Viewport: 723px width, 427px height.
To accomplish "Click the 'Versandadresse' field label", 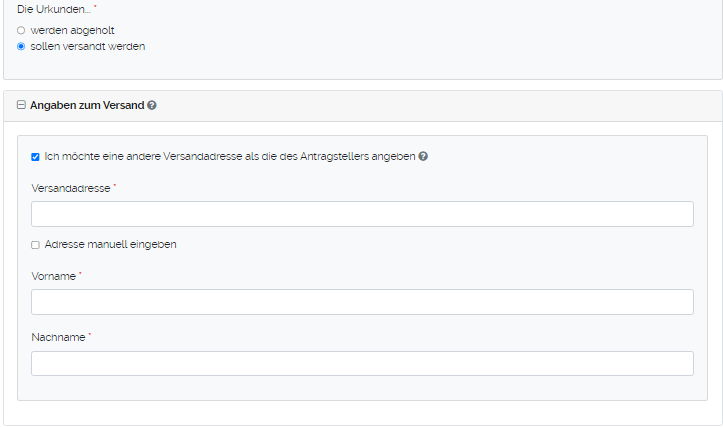I will (70, 188).
